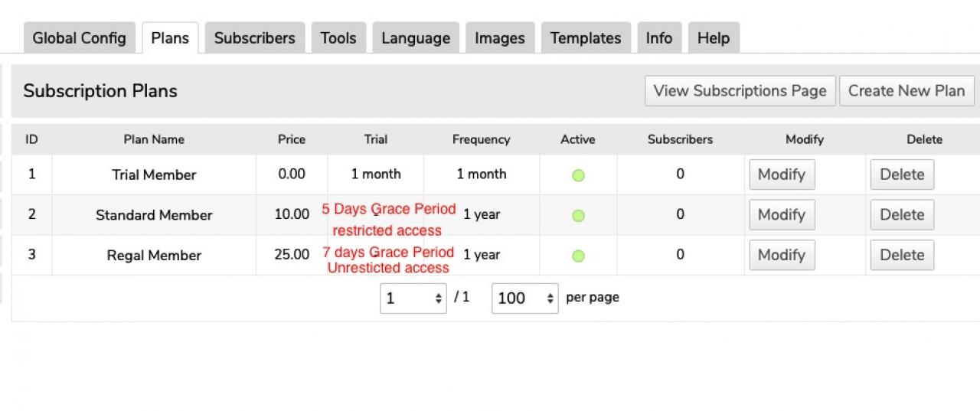Toggle the active indicator for Regal Member
980x411 pixels.
pos(578,256)
